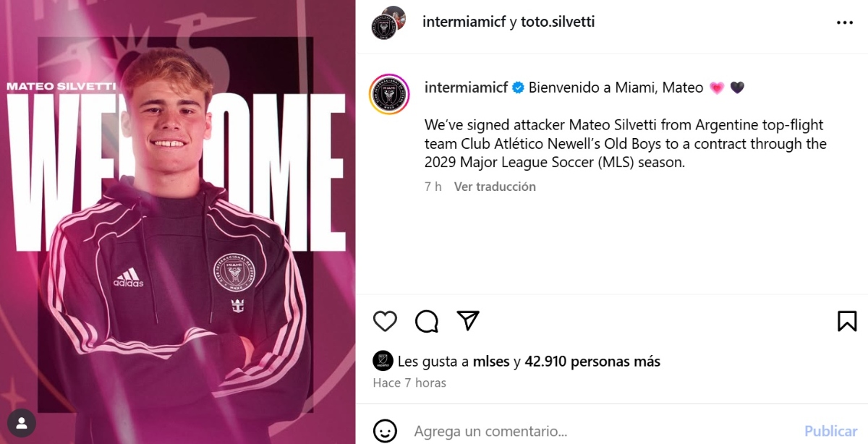
Task: Open comments via speech bubble icon
Action: click(427, 321)
